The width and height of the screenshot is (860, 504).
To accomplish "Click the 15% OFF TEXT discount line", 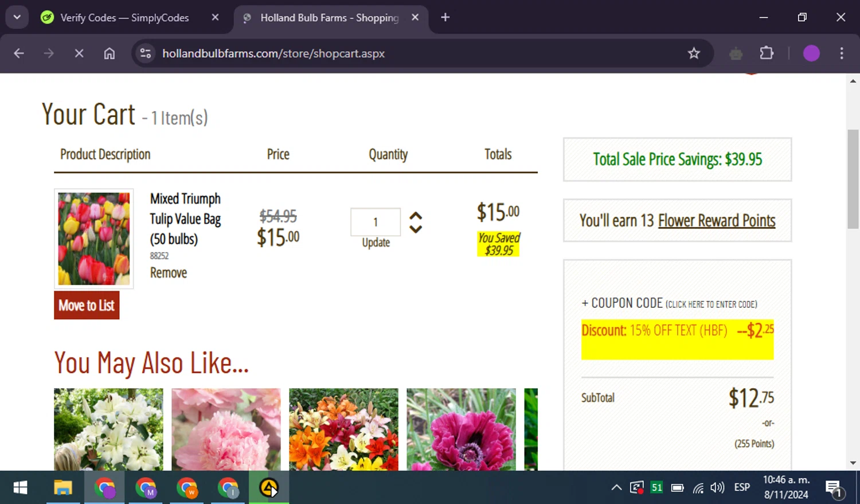I will click(x=677, y=331).
